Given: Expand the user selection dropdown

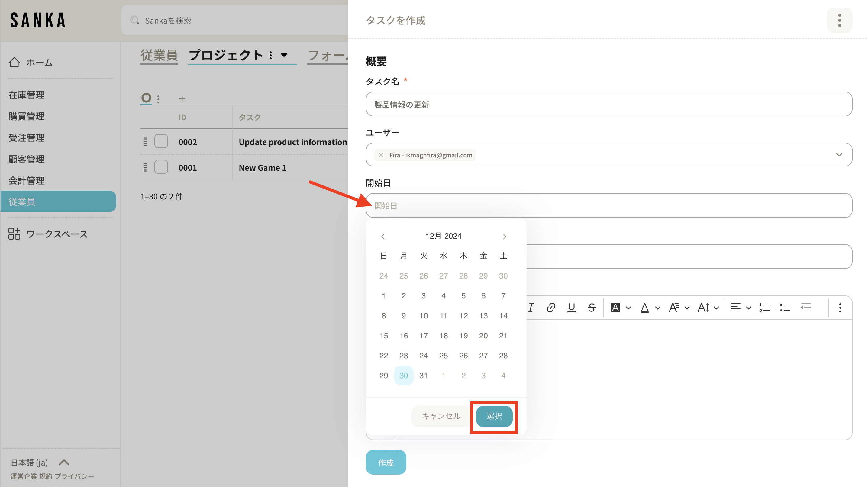Looking at the screenshot, I should [839, 155].
